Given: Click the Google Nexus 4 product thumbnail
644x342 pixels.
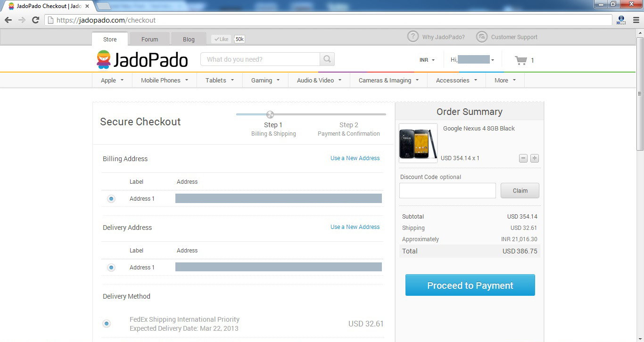Looking at the screenshot, I should (418, 143).
